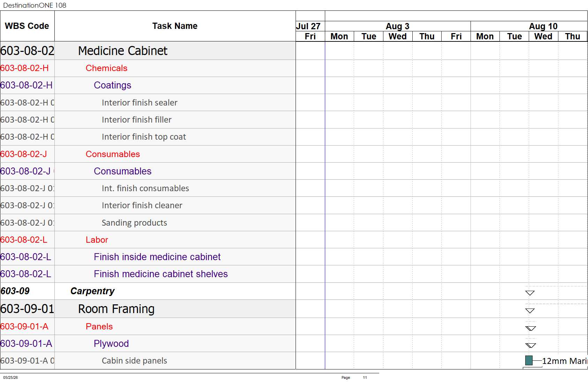This screenshot has height=382, width=588.
Task: Select the Int. finish consumables row
Action: click(148, 188)
